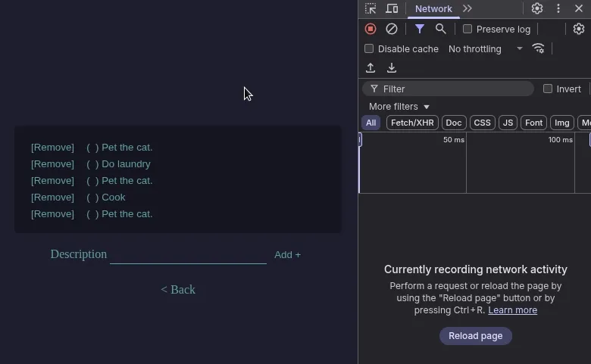Clear the network log
591x364 pixels.
click(391, 29)
